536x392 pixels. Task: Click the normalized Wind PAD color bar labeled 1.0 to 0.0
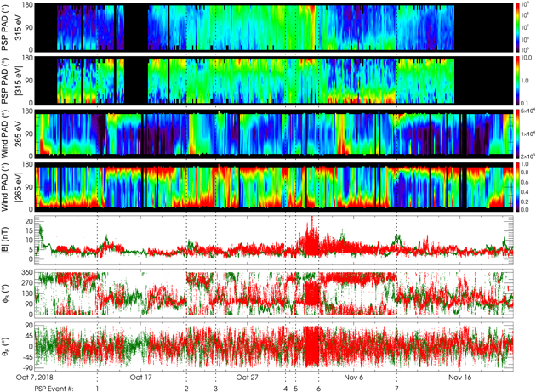tap(518, 187)
